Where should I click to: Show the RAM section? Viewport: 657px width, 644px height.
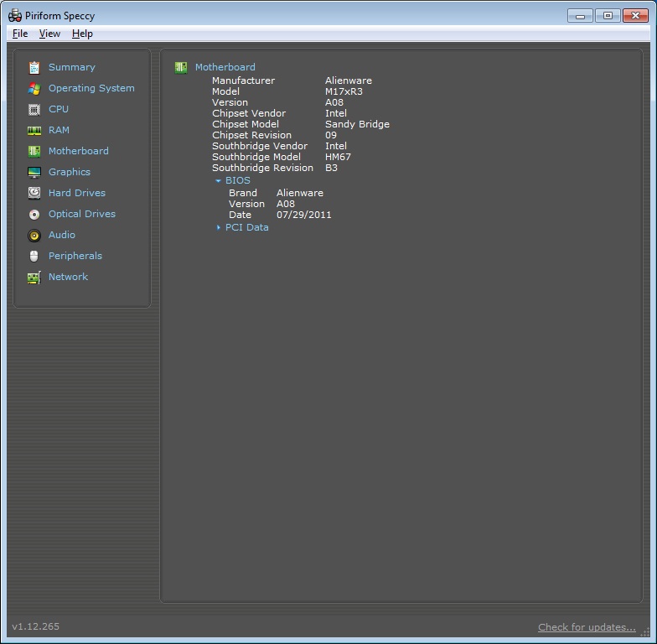point(59,130)
